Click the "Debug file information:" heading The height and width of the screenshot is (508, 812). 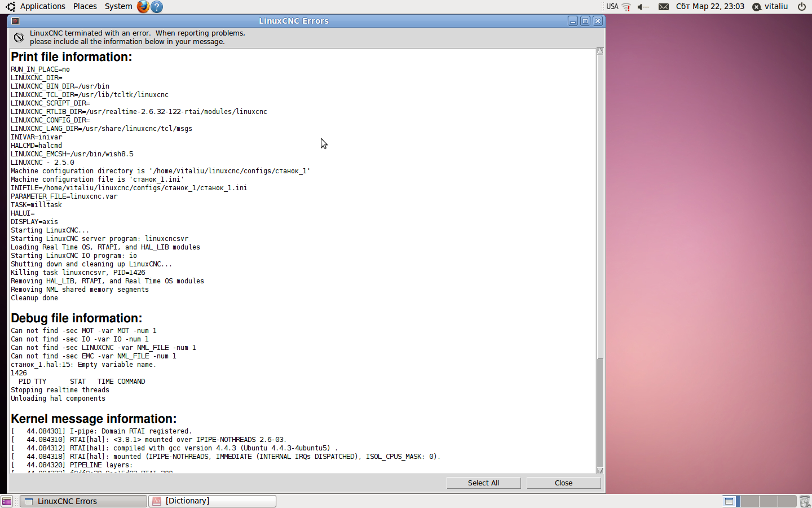coord(77,318)
